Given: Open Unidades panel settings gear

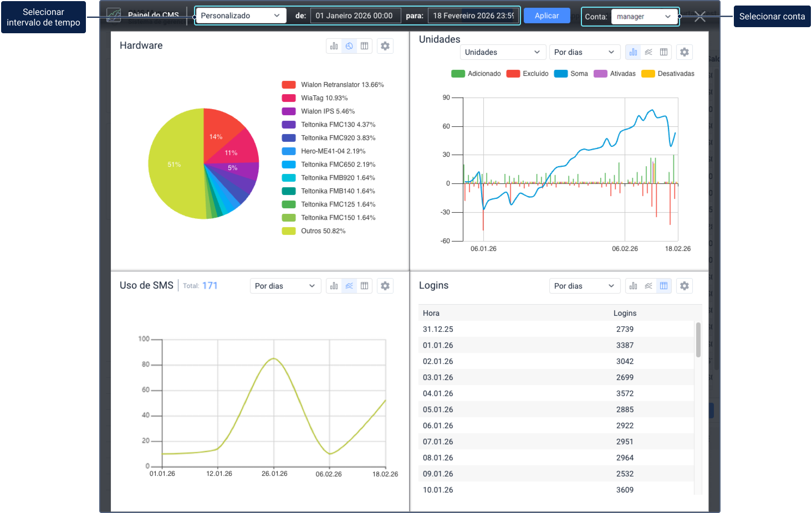Looking at the screenshot, I should click(x=685, y=52).
